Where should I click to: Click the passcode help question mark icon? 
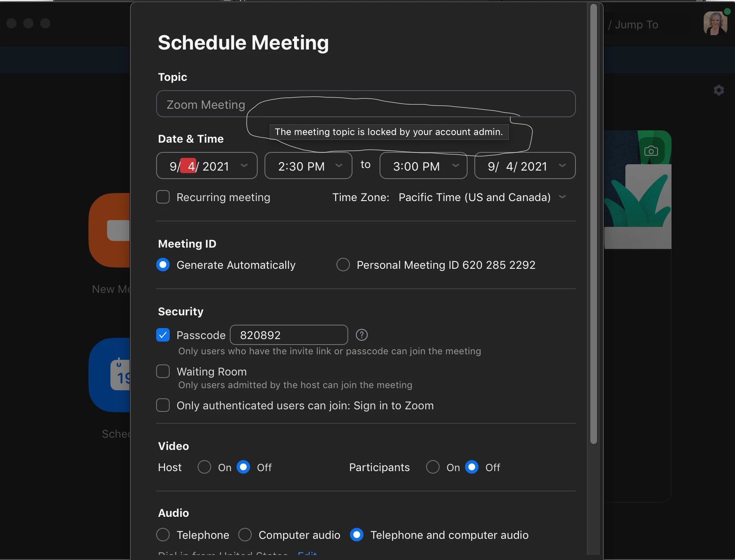tap(361, 335)
